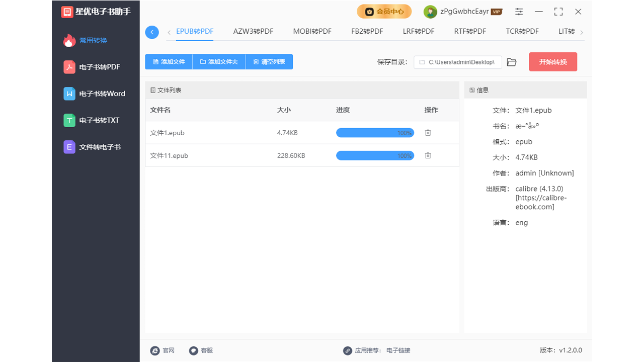Open the settings sliders icon in titlebar
Screen dimensions: 644x362
tap(519, 11)
